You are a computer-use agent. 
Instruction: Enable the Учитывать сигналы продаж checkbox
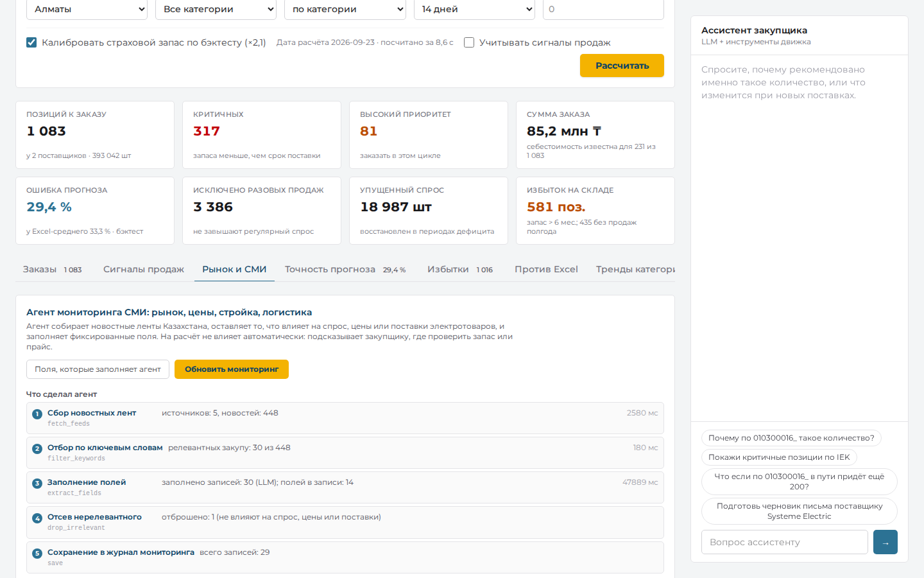pyautogui.click(x=469, y=42)
